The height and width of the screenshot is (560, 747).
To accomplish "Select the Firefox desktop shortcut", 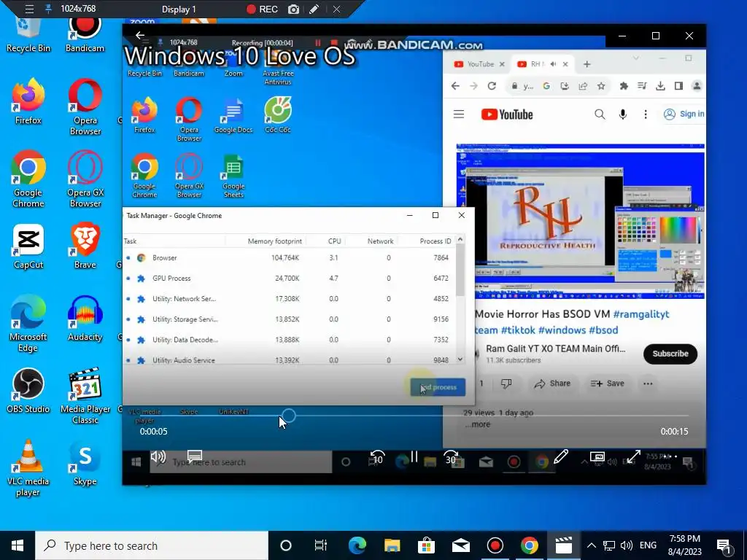I will (x=28, y=101).
